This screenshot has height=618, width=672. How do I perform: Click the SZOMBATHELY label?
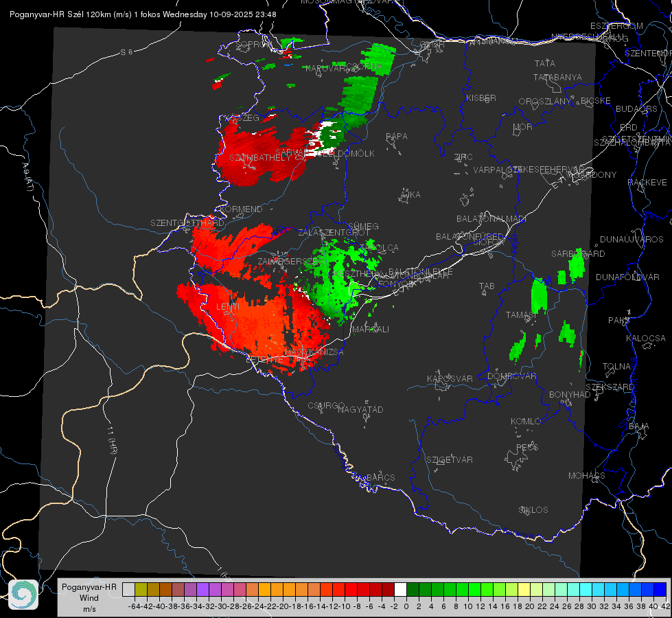point(259,157)
